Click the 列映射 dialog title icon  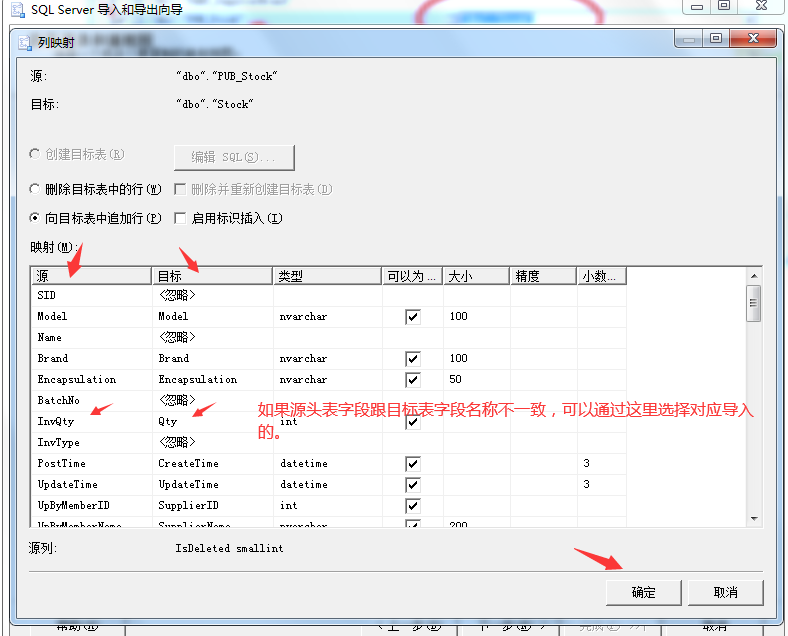(x=25, y=43)
